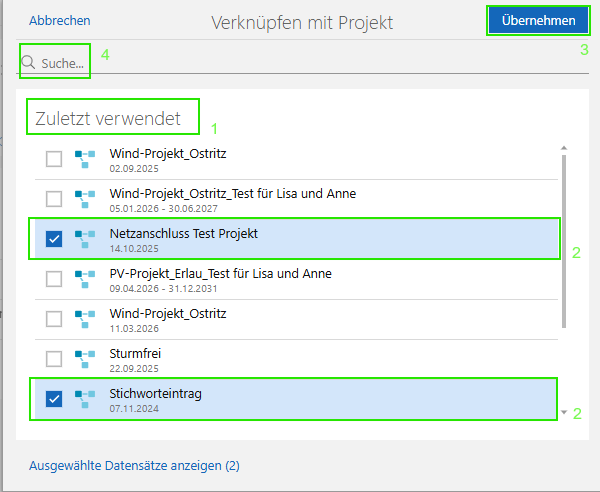Viewport: 600px width, 492px height.
Task: Check Wind-Projekt_Ostritz dated 11.03.2026
Action: click(x=54, y=319)
